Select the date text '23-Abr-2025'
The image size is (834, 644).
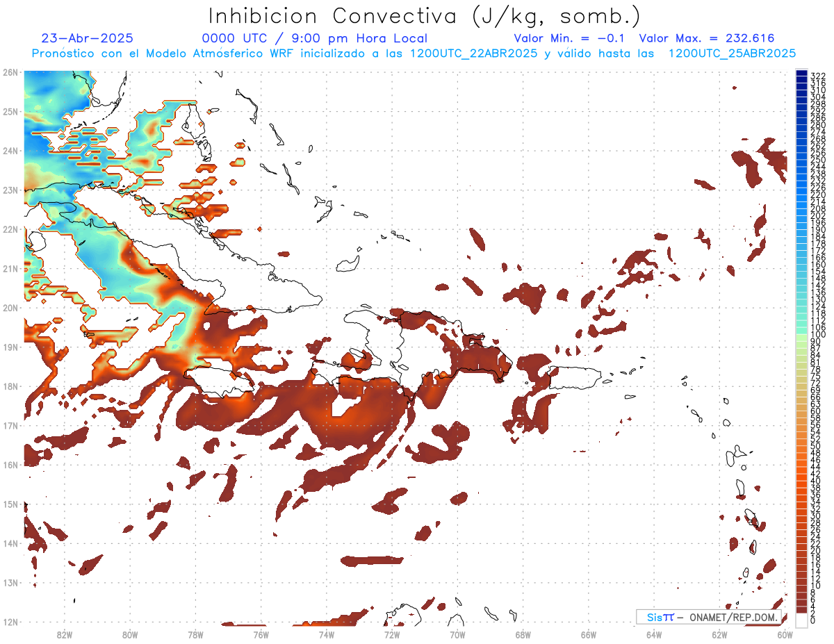88,39
